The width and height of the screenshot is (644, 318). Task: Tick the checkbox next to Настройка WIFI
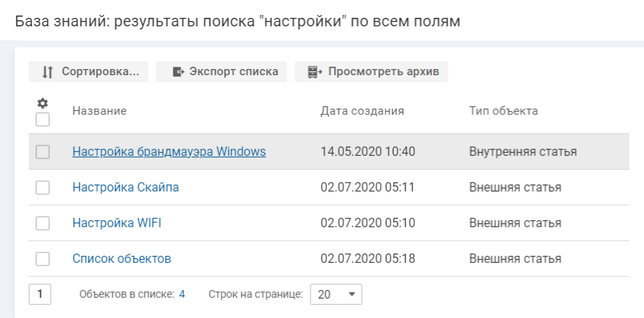(43, 223)
